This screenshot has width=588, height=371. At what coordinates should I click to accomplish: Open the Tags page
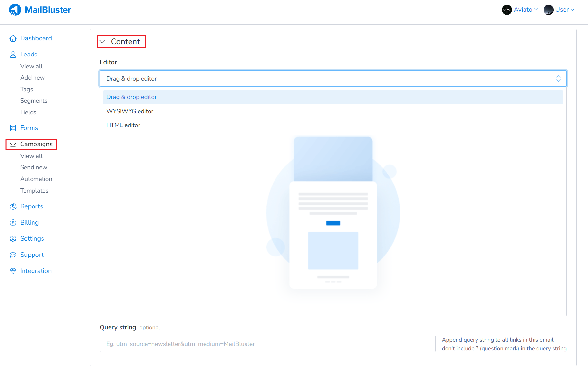pos(26,89)
